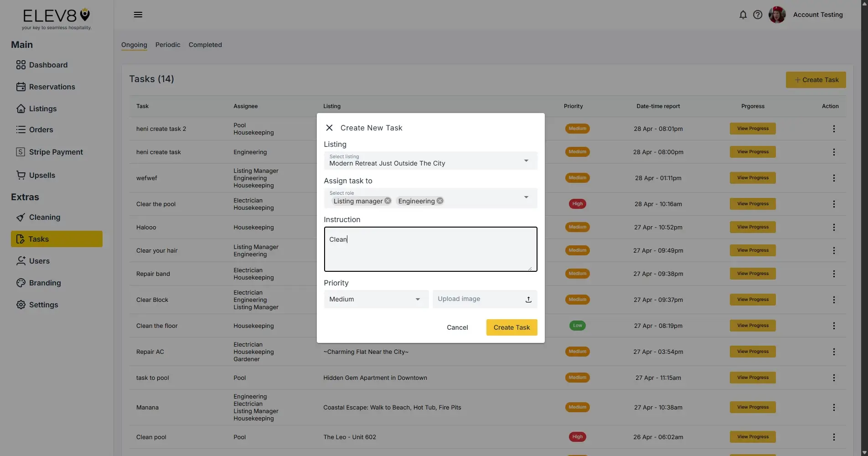Image resolution: width=868 pixels, height=456 pixels.
Task: Open the Select listing dropdown
Action: point(526,161)
